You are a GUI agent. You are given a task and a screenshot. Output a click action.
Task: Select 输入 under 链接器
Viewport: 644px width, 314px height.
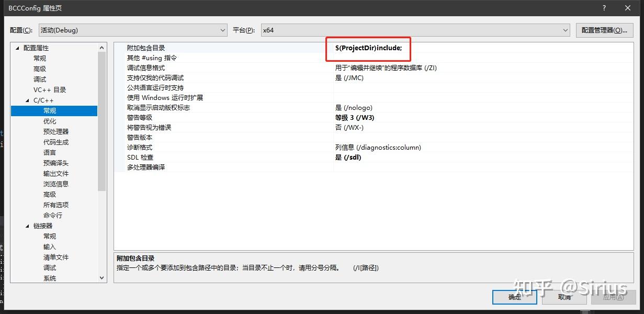point(50,246)
